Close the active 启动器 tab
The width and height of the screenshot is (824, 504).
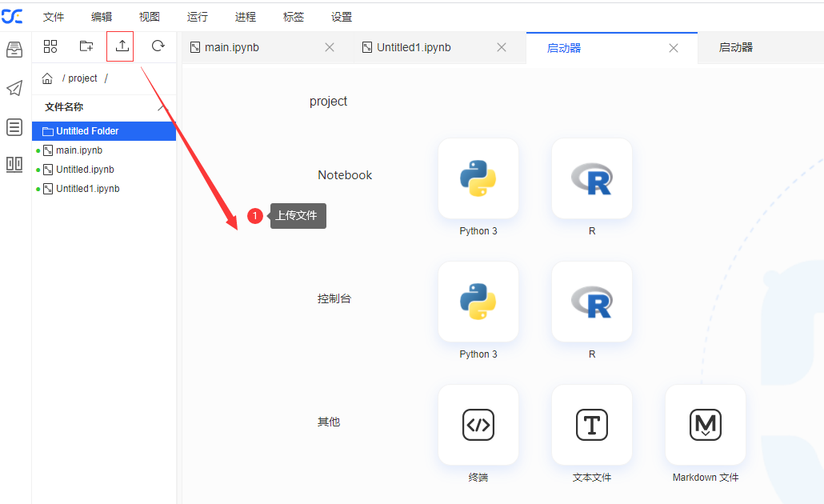point(673,48)
